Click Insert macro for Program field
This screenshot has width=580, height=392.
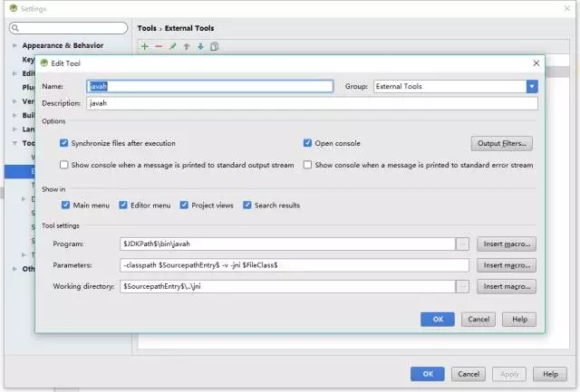pos(507,244)
